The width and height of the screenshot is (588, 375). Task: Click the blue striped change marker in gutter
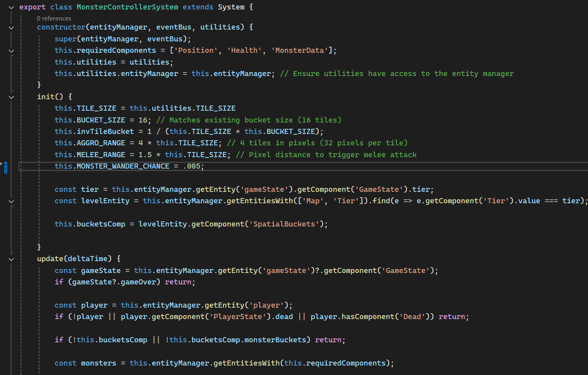coord(6,167)
